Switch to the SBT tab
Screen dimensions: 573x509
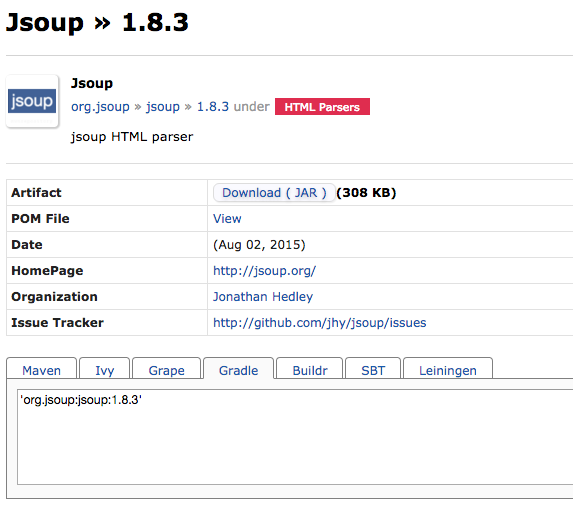pyautogui.click(x=373, y=369)
